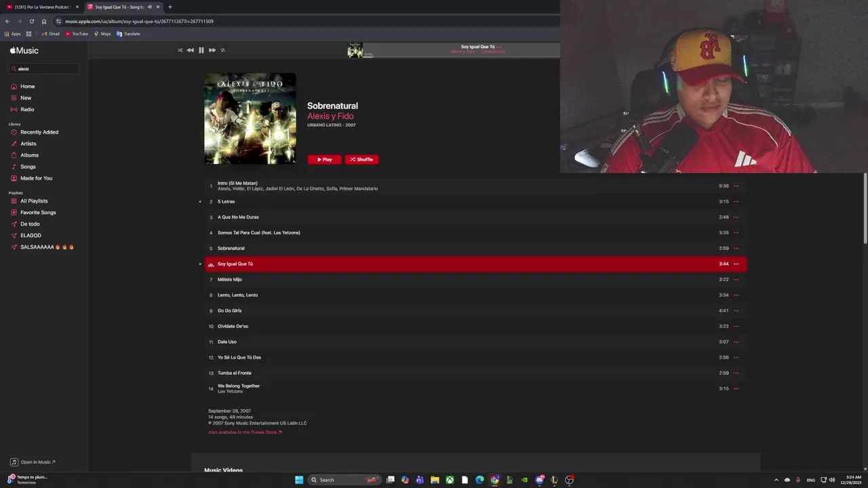
Task: Open the SALSAAAAAA playlist
Action: 42,247
